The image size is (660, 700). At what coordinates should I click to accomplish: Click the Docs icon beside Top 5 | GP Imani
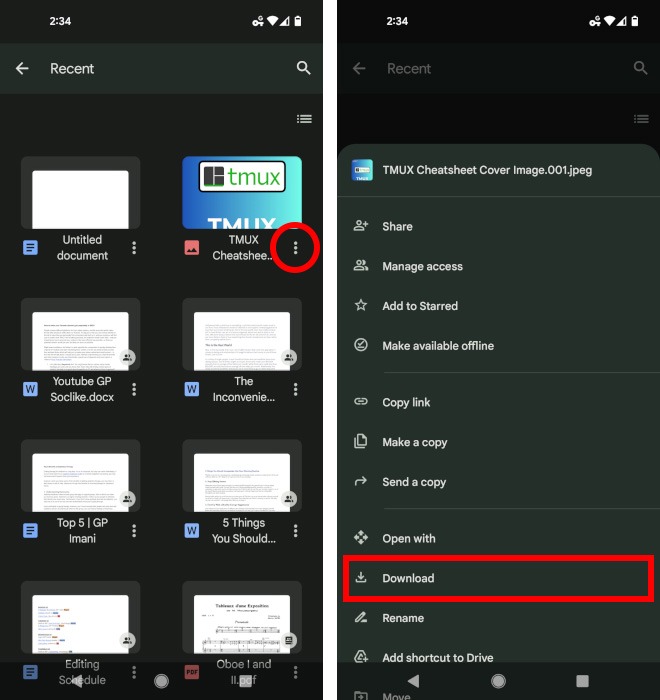(30, 530)
